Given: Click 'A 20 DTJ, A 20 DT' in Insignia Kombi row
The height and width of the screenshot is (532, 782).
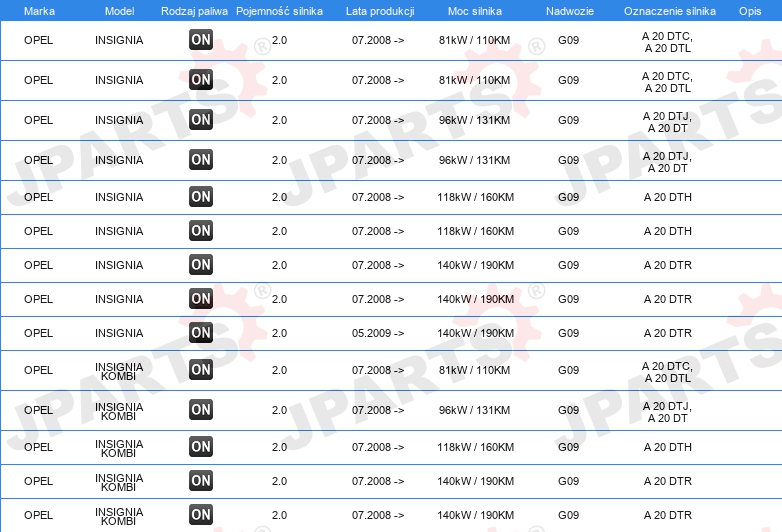Looking at the screenshot, I should [667, 412].
